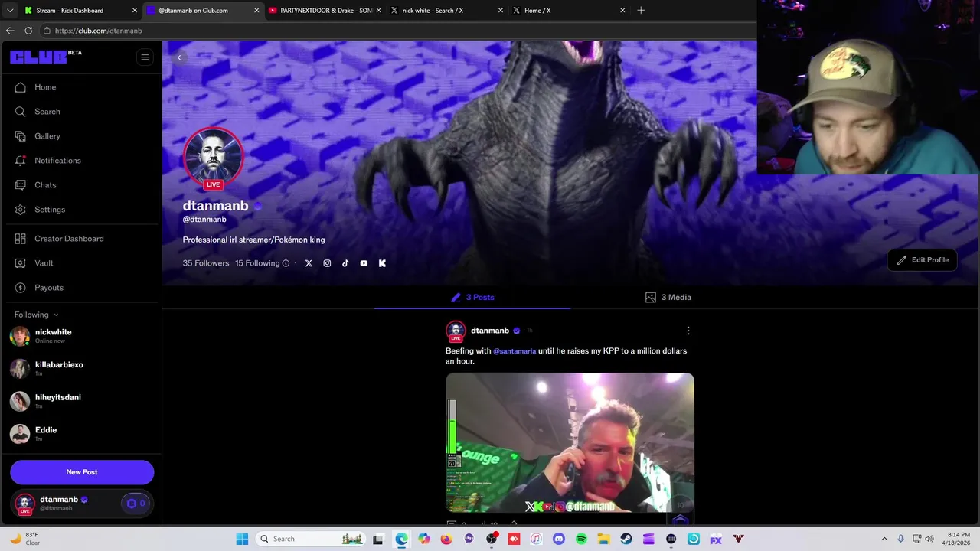Viewport: 980px width, 551px height.
Task: Show hidden system tray icons
Action: 884,539
